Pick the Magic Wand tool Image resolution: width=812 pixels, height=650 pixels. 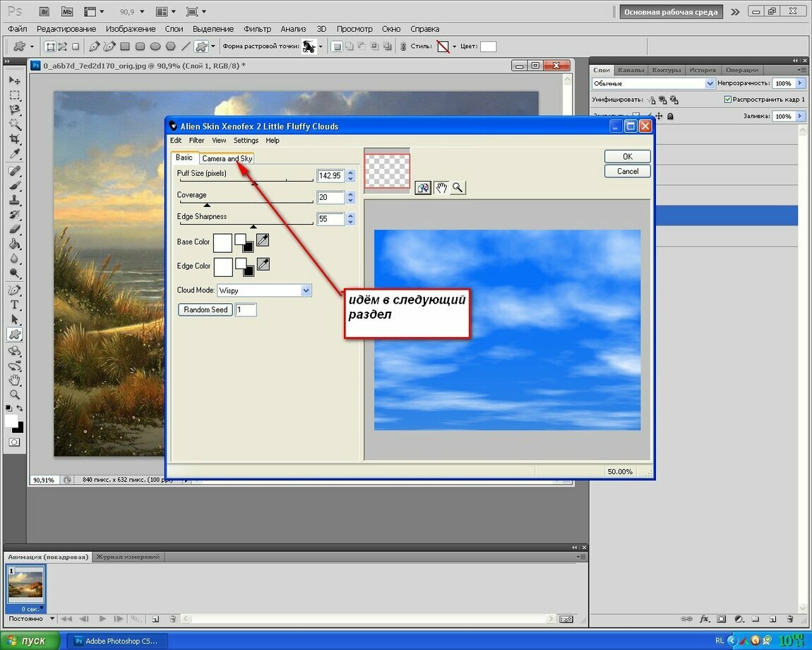[15, 124]
